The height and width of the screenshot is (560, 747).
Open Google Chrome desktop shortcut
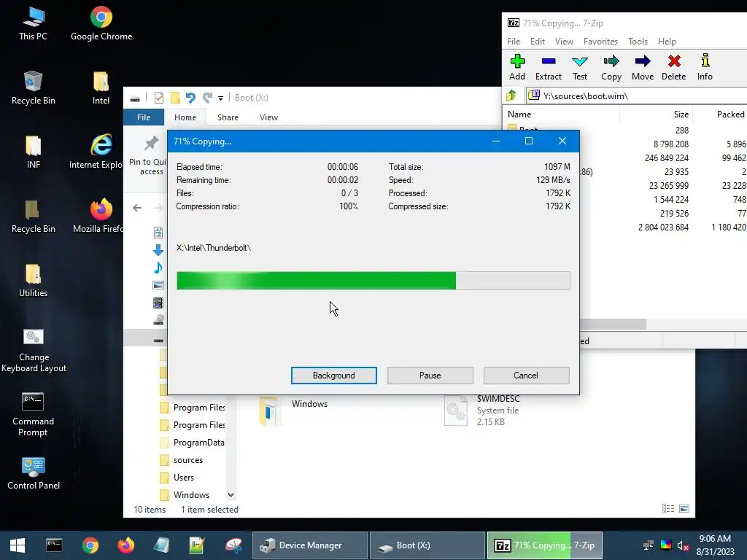point(101,24)
